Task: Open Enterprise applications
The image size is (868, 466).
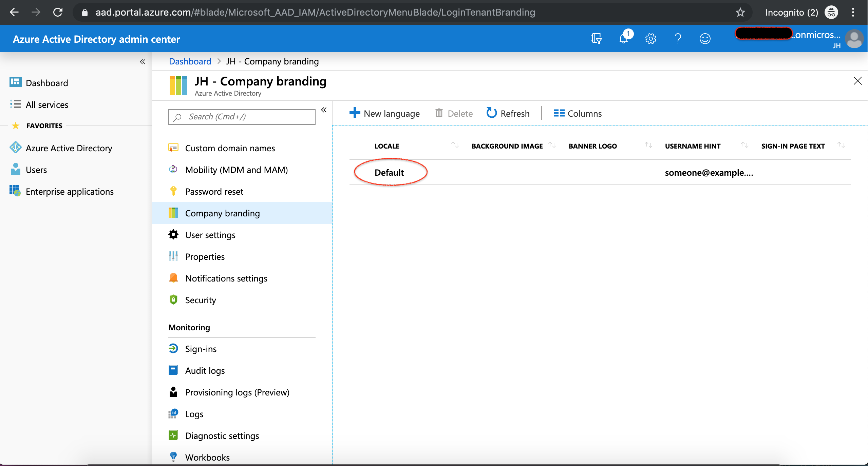Action: coord(70,191)
